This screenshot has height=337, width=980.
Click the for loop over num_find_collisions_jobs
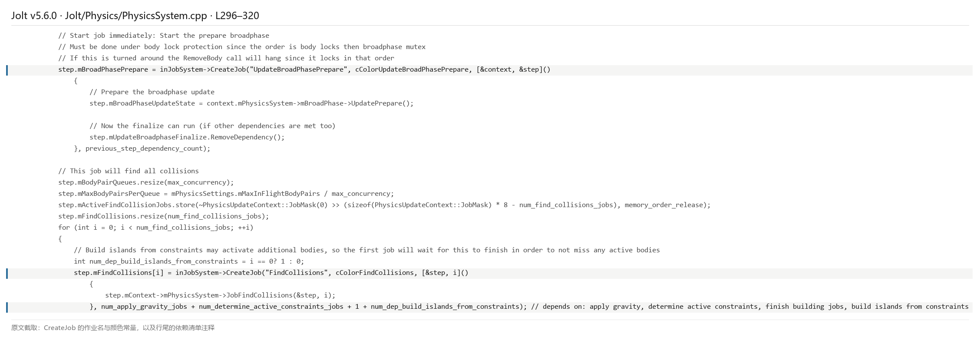coord(156,228)
